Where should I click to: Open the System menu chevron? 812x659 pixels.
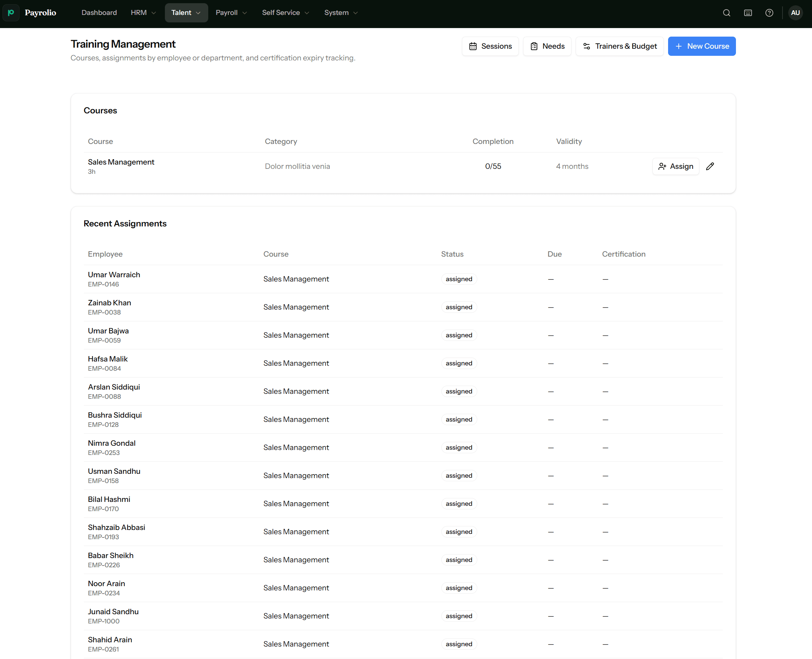coord(355,13)
